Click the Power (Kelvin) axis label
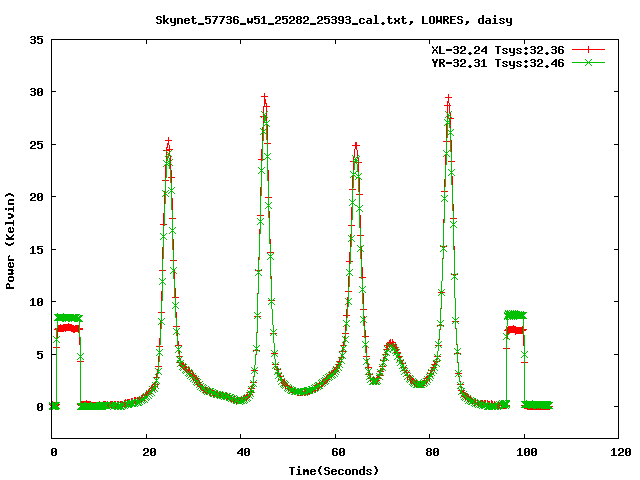The height and width of the screenshot is (480, 640). point(10,241)
